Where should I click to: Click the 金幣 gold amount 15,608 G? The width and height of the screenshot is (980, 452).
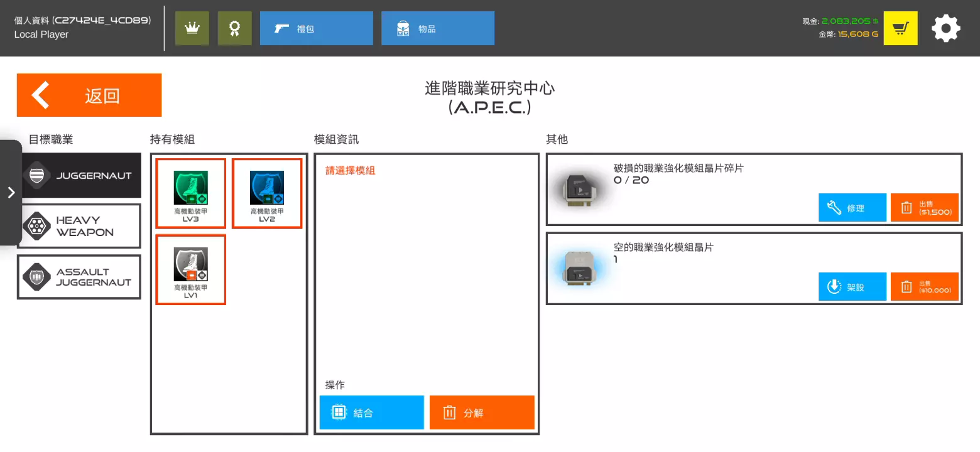[858, 34]
